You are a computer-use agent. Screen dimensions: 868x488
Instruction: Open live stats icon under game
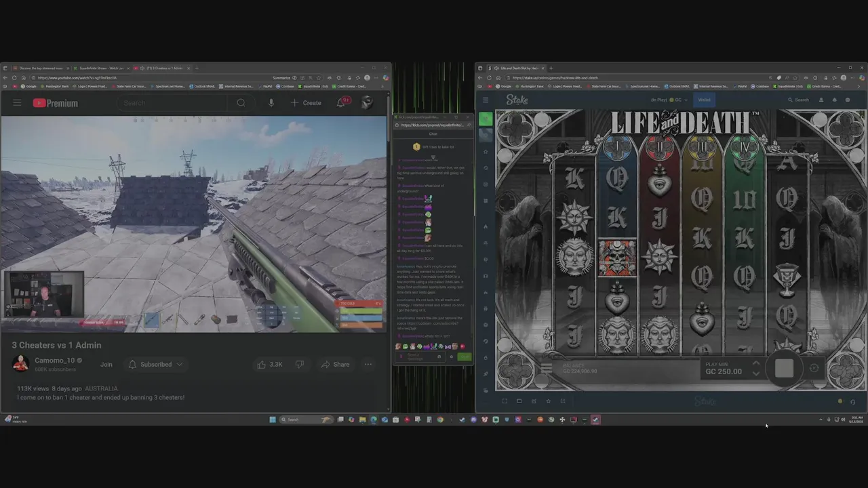(534, 401)
